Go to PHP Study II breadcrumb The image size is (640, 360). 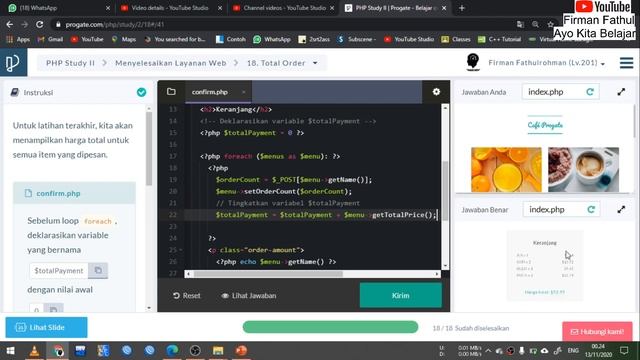(x=70, y=63)
